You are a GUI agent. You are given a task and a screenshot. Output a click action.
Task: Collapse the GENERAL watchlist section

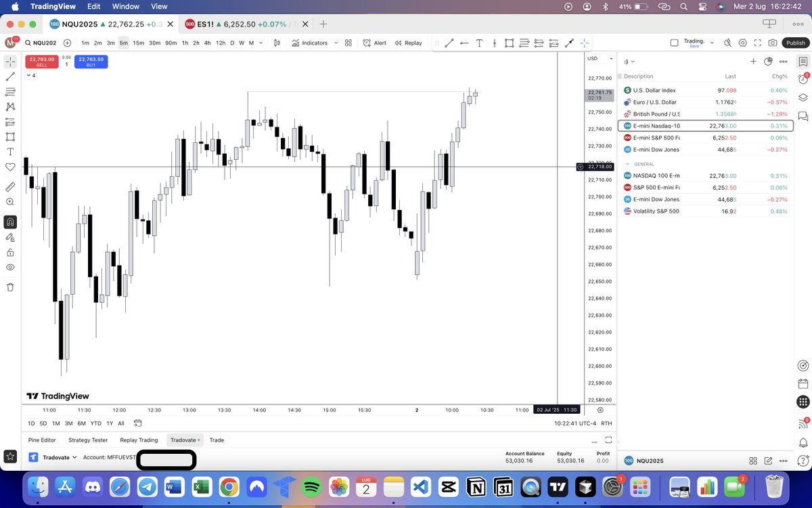(x=627, y=164)
